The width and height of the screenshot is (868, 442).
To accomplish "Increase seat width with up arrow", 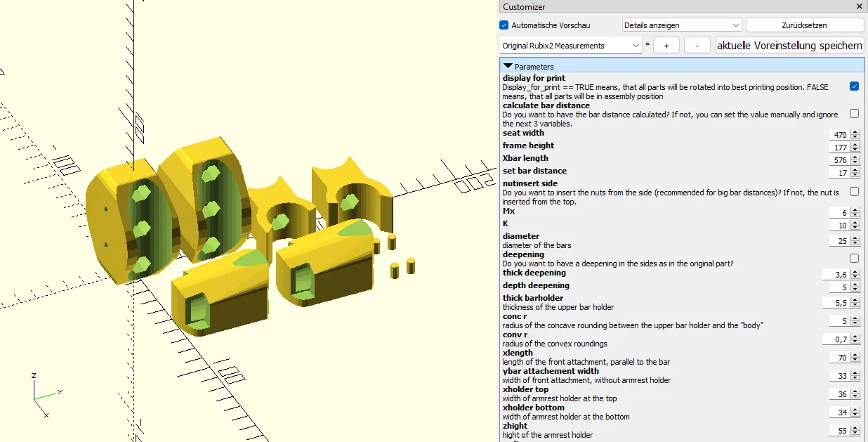I will tap(855, 131).
